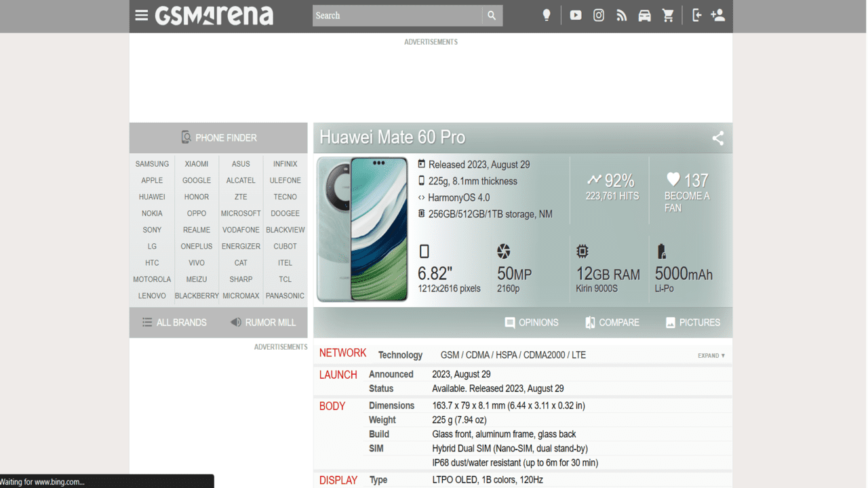
Task: Click the Build spec label
Action: point(378,434)
